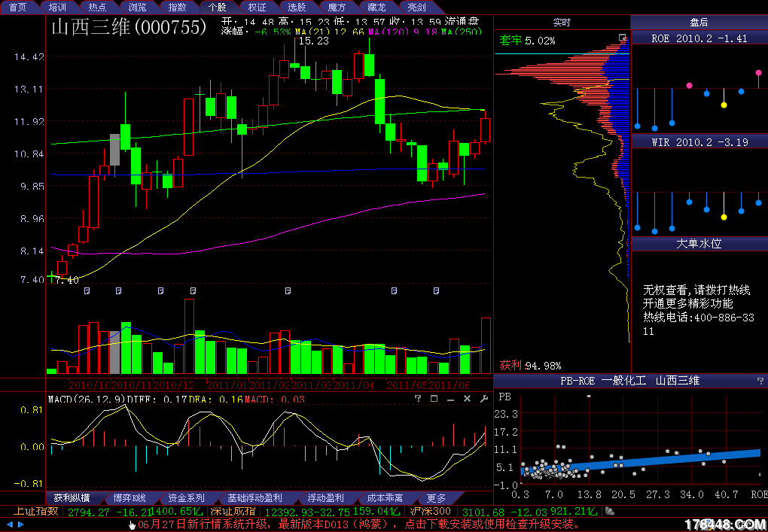Click the scroll right arrow in ticker bar
The height and width of the screenshot is (532, 768).
click(20, 524)
